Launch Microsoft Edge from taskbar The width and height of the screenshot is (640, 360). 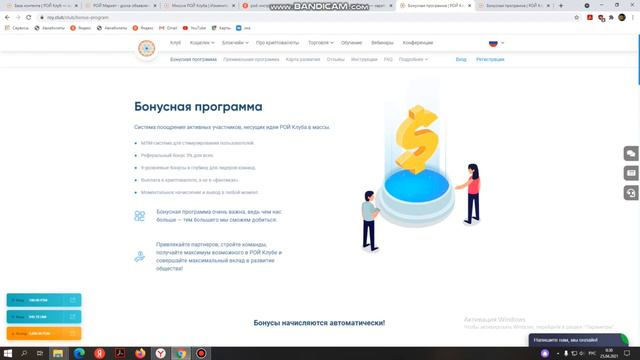coord(79,353)
